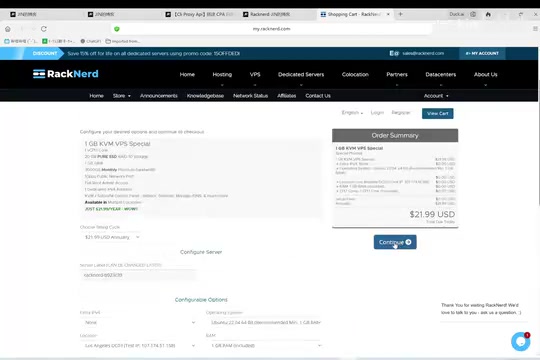Expand the Account dropdown
540x360 pixels.
(x=436, y=96)
